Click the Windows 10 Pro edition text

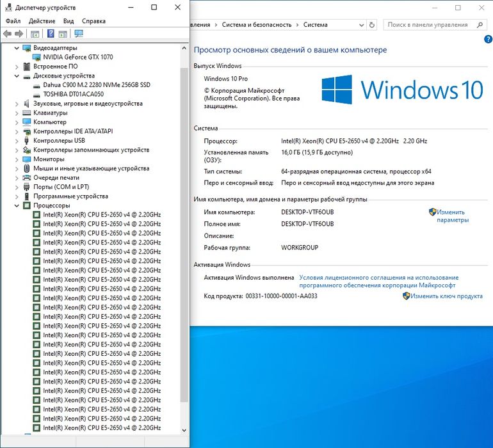coord(226,79)
